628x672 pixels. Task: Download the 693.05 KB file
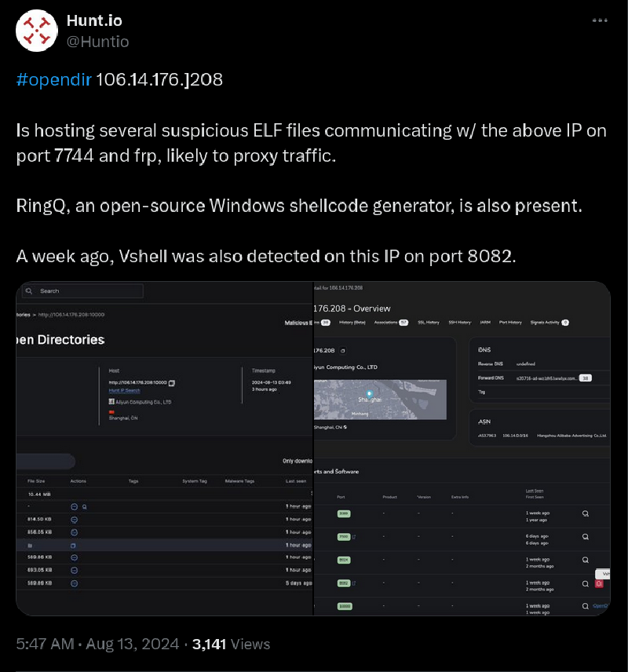tap(75, 570)
